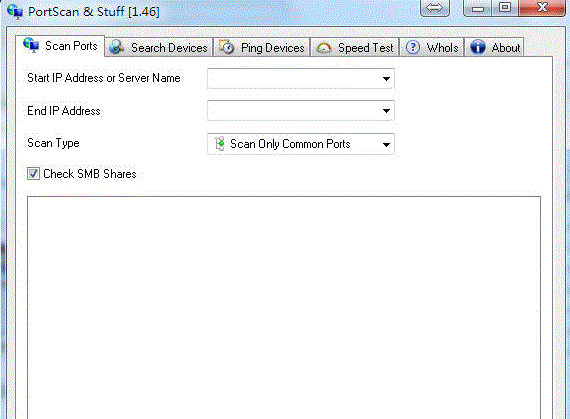This screenshot has height=419, width=570.
Task: Click the WhoIs question mark icon
Action: (x=413, y=47)
